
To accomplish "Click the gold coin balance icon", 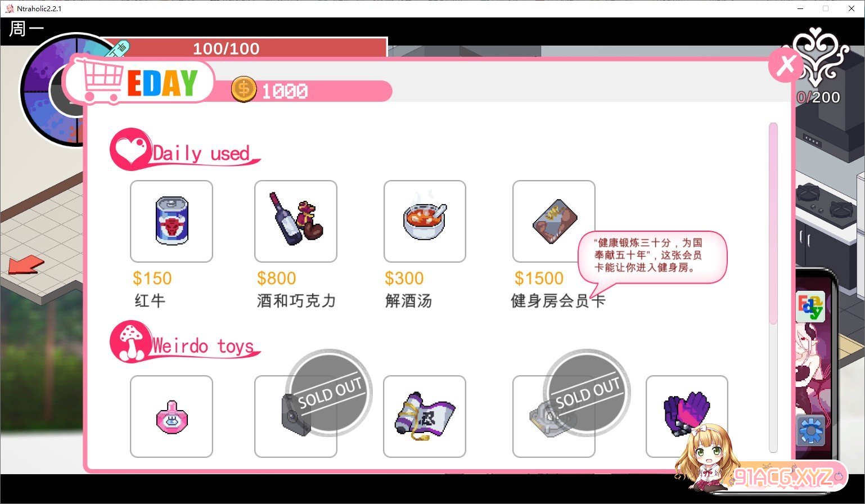I will coord(244,89).
